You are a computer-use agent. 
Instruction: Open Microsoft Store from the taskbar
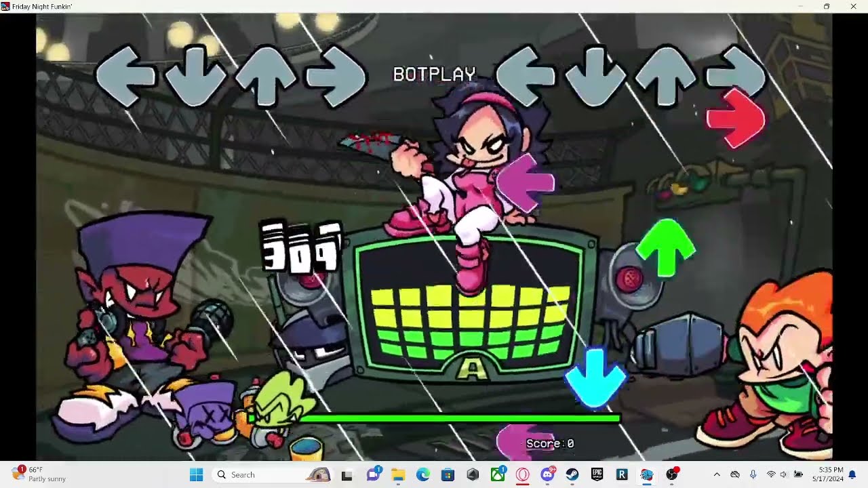(x=448, y=474)
